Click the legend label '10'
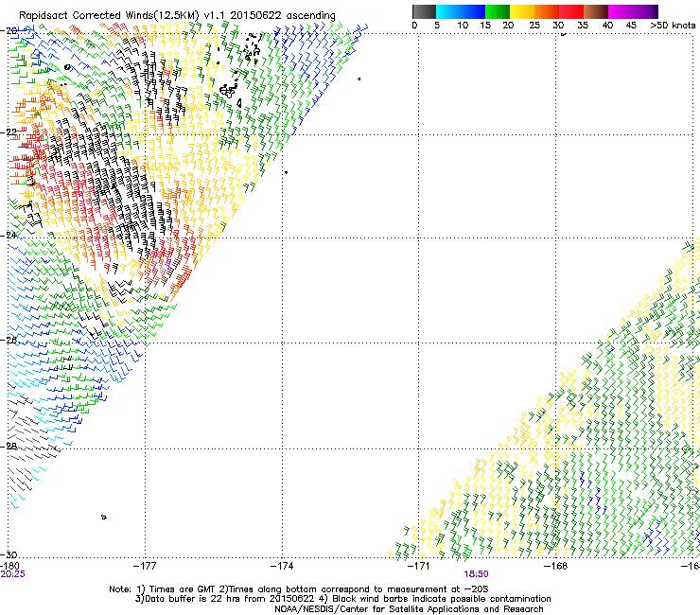This screenshot has width=700, height=615. coord(463,25)
